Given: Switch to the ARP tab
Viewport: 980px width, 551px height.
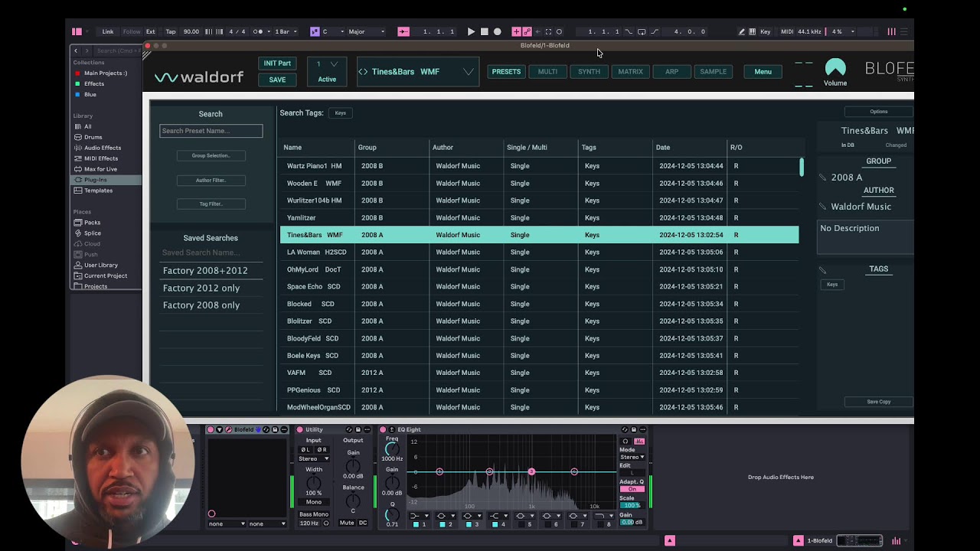Looking at the screenshot, I should tap(671, 72).
